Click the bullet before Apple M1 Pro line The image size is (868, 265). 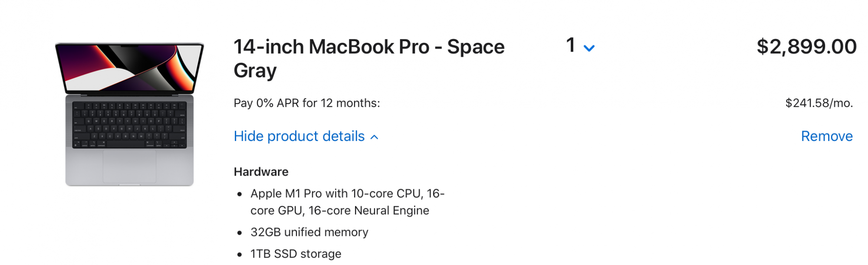tap(240, 194)
